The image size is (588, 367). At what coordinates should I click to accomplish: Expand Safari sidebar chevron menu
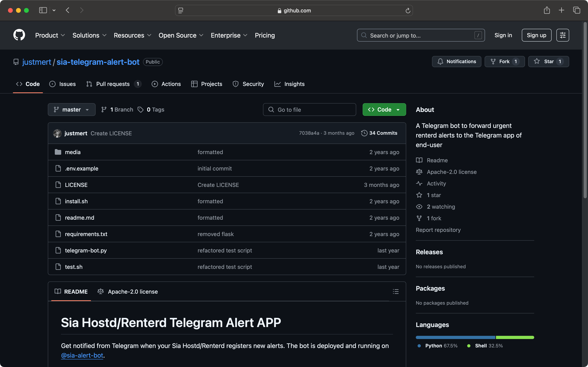click(x=54, y=10)
